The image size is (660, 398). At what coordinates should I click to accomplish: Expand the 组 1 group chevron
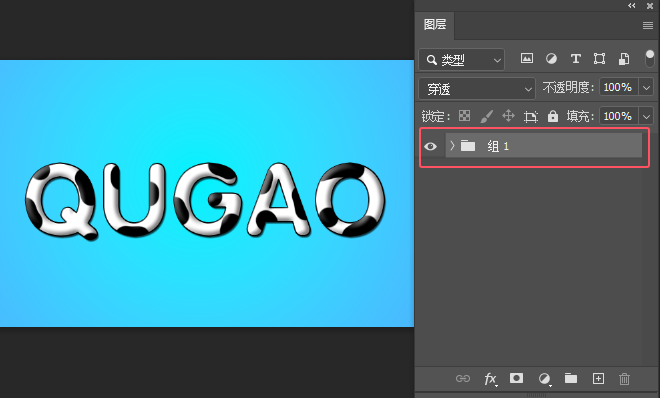pos(452,146)
